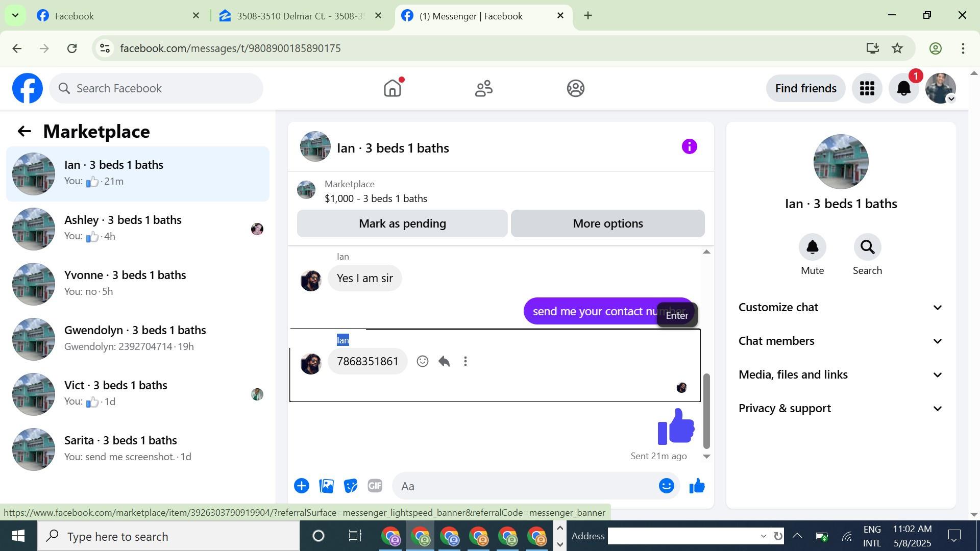Viewport: 980px width, 551px height.
Task: Open the Facebook menu grid icon
Action: click(867, 88)
